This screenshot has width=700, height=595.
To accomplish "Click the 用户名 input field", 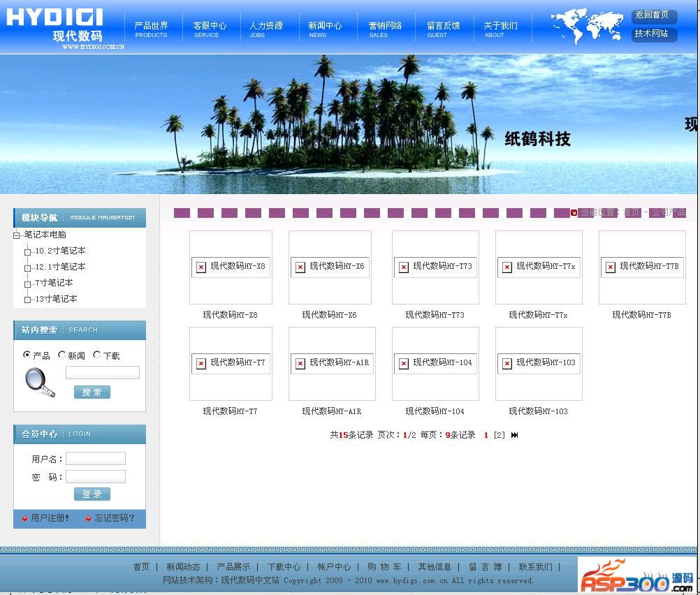I will pyautogui.click(x=96, y=459).
